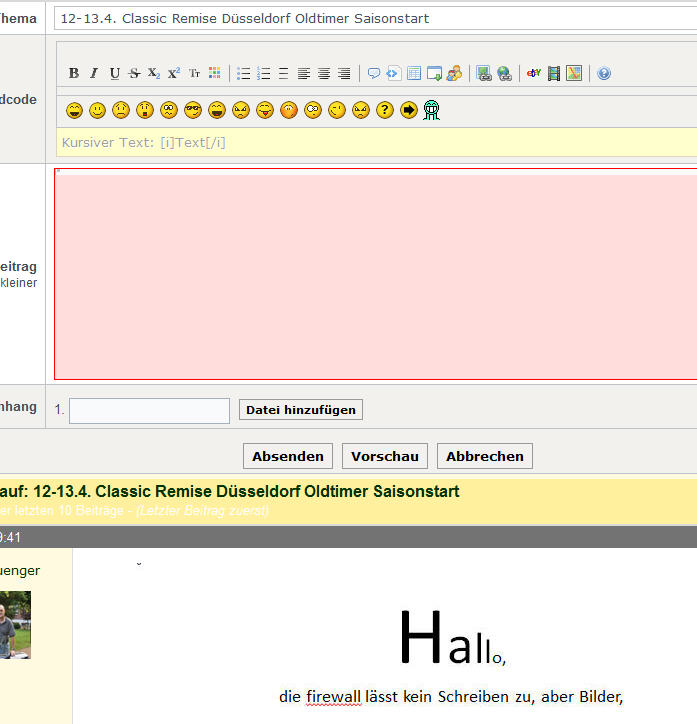Insert an eBay link tag
The height and width of the screenshot is (724, 697).
tap(534, 73)
